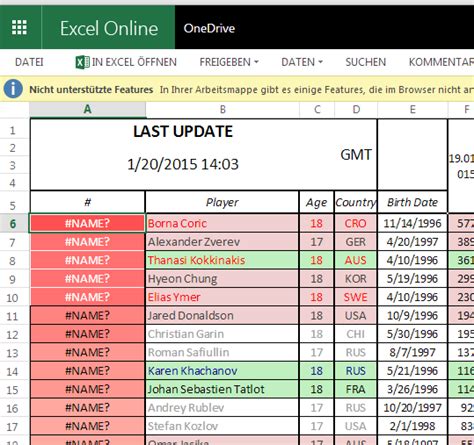Viewport: 474px width, 445px height.
Task: Click the Stefan Kozlov cell
Action: click(x=222, y=426)
